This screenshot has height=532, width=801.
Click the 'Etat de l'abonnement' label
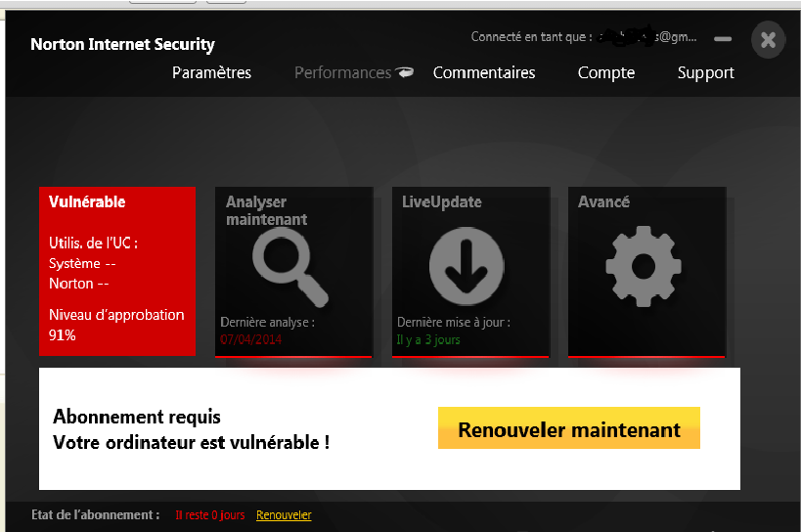coord(96,514)
